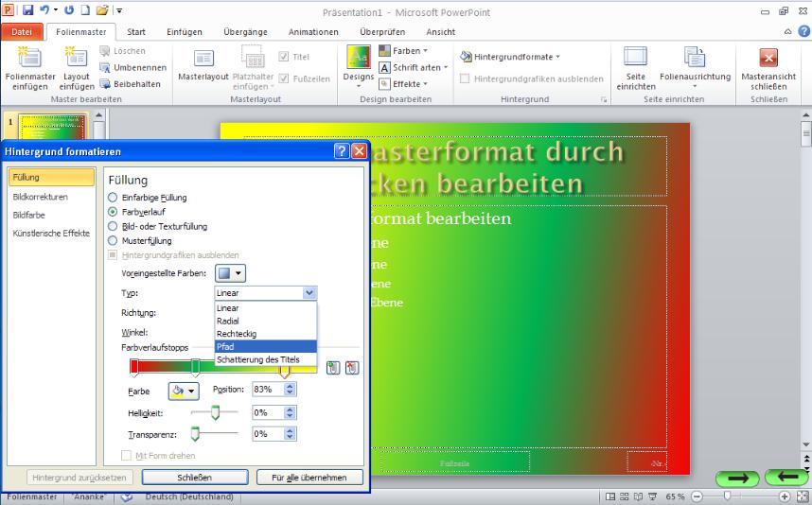Screen dimensions: 812x505
Task: Open Seite einrichten page setup
Action: [636, 59]
